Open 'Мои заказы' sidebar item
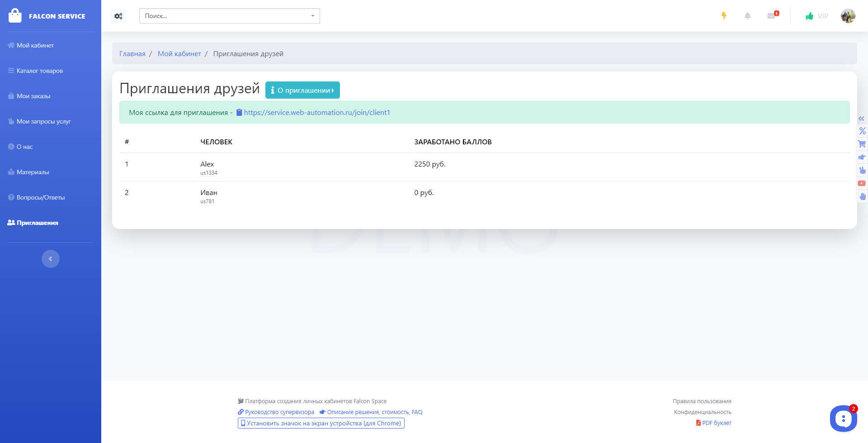This screenshot has height=443, width=868. 33,96
